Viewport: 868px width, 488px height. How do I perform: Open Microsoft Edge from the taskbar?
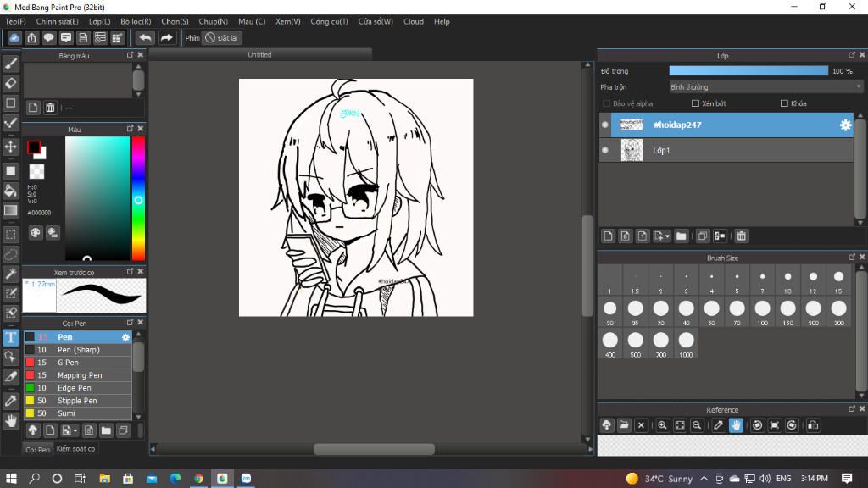click(x=175, y=479)
